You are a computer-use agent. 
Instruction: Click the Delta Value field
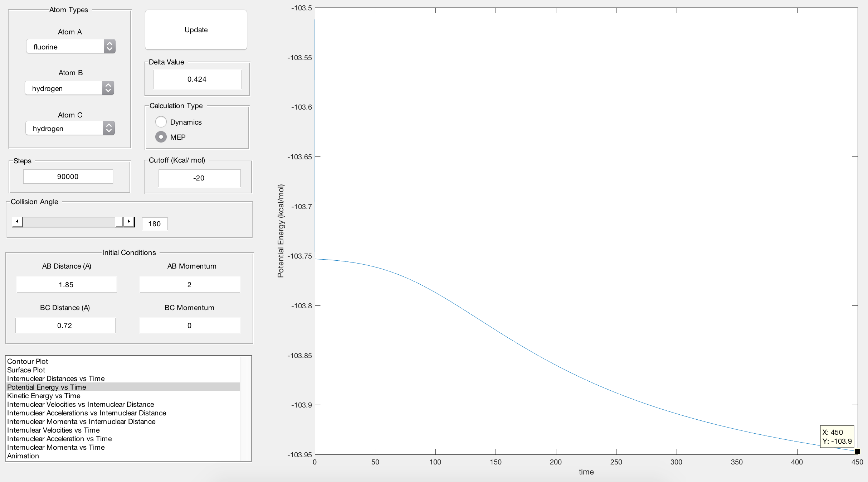197,79
